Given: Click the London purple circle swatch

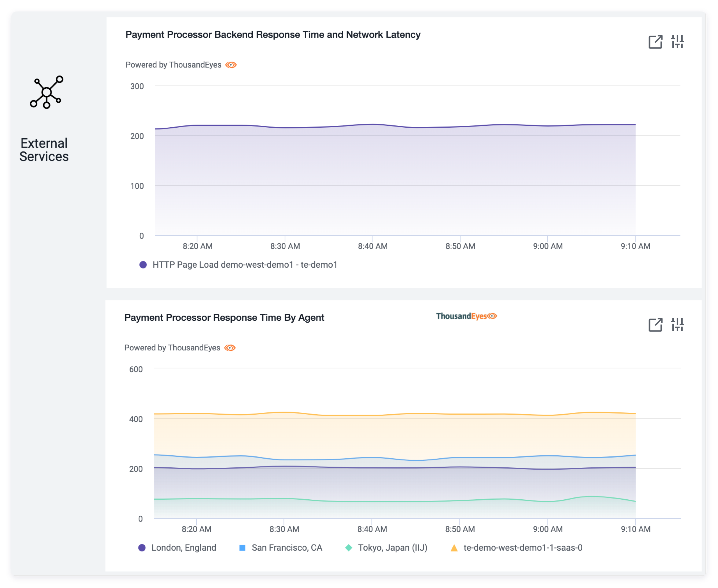Looking at the screenshot, I should 142,548.
